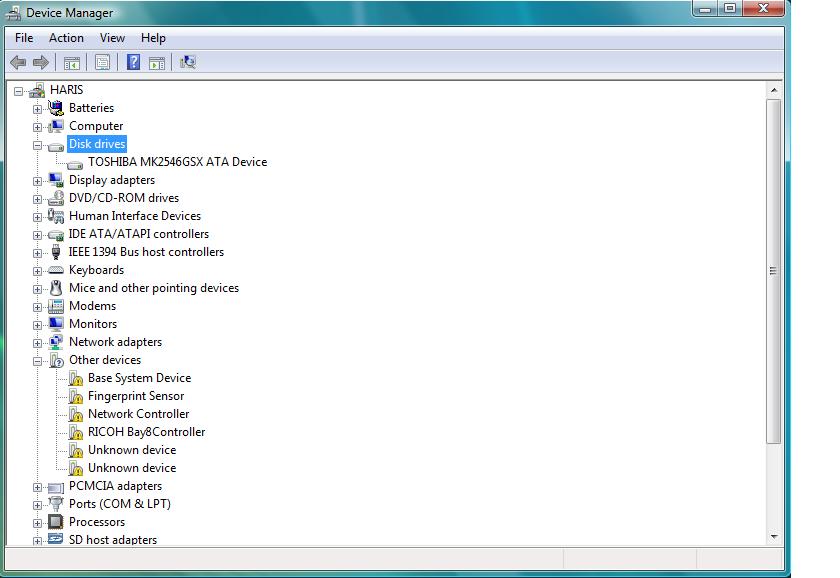Click the Batteries category icon
Viewport: 840px width, 578px height.
56,108
